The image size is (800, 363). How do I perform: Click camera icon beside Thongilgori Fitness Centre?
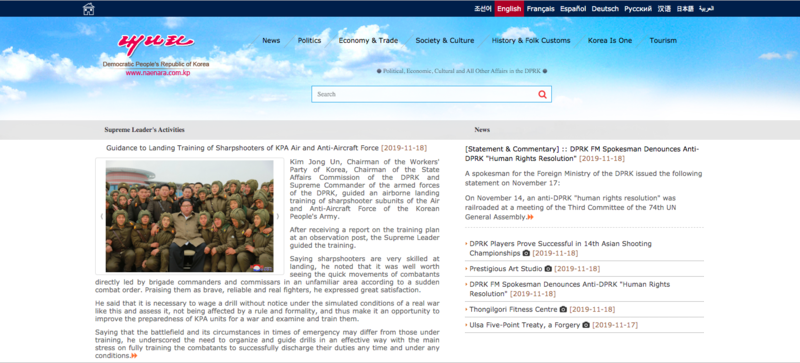[563, 309]
